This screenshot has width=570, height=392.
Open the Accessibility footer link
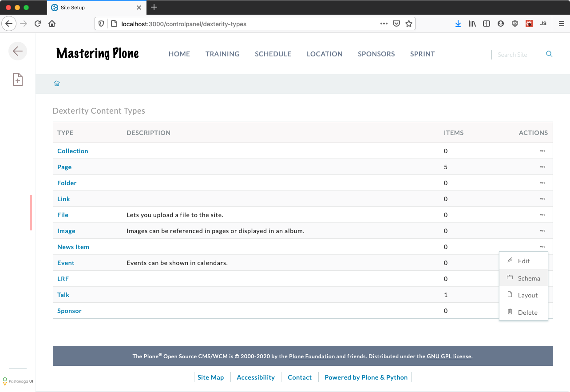(x=256, y=377)
